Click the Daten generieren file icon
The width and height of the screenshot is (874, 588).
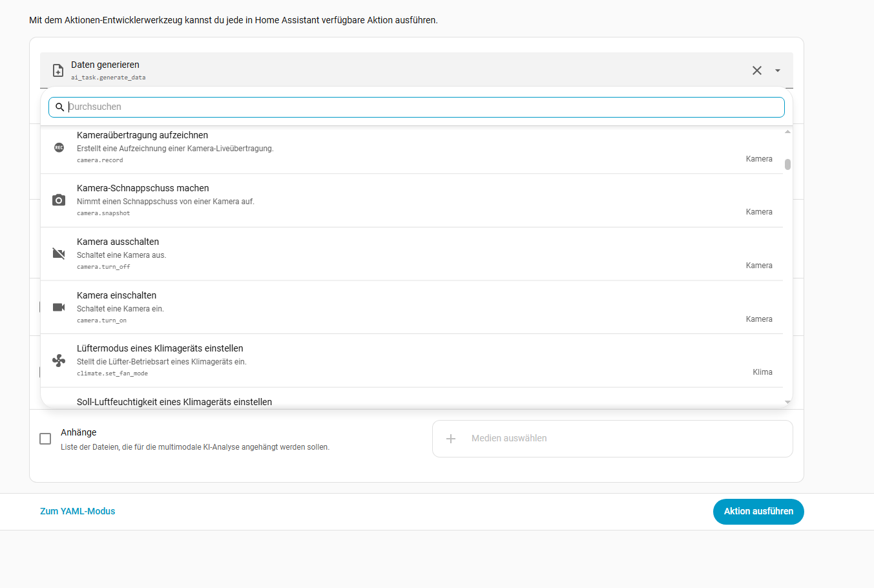(x=57, y=70)
